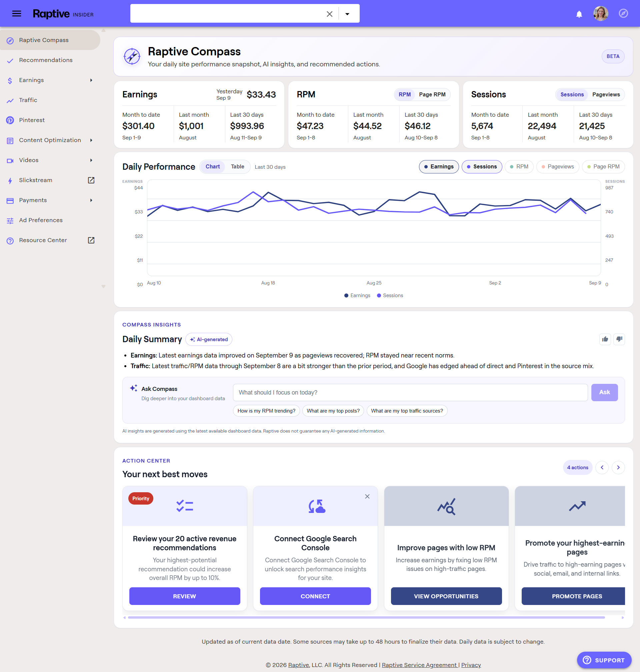
Task: Click the Promote Pages button
Action: point(573,596)
